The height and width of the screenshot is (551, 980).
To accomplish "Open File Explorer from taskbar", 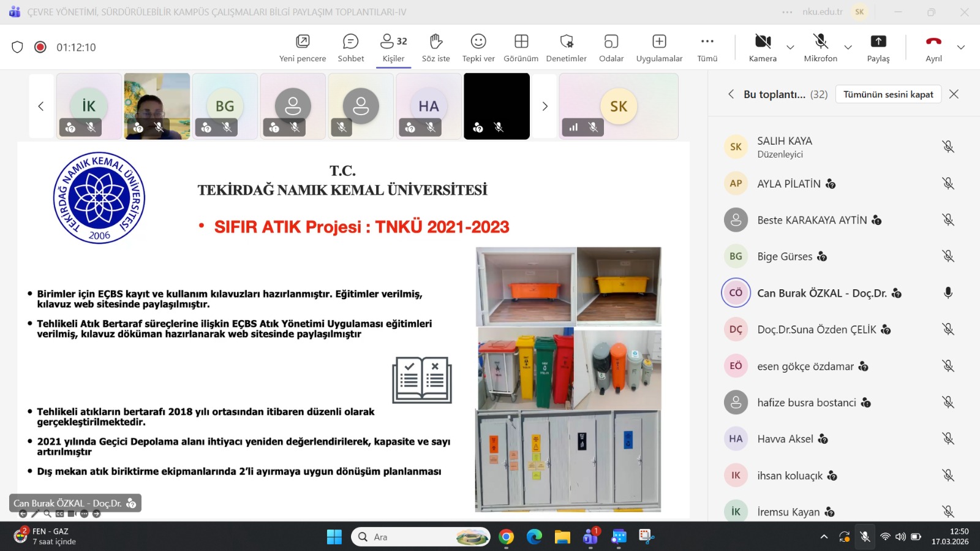I will (562, 537).
